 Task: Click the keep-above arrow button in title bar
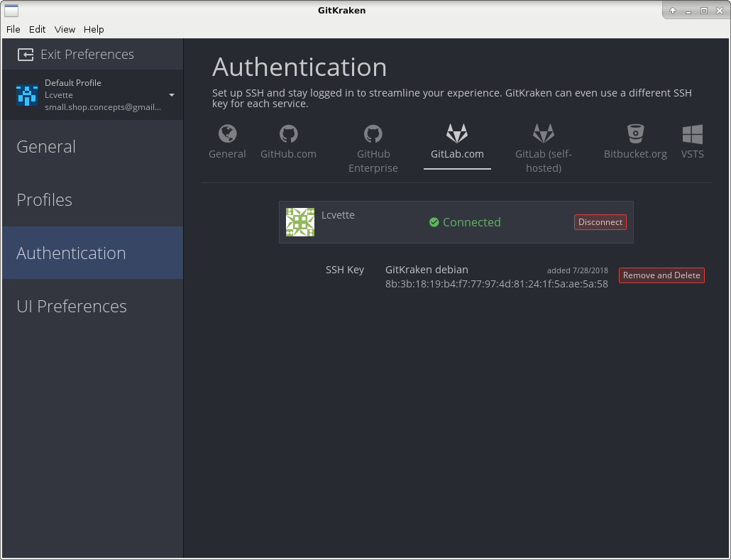pos(673,10)
